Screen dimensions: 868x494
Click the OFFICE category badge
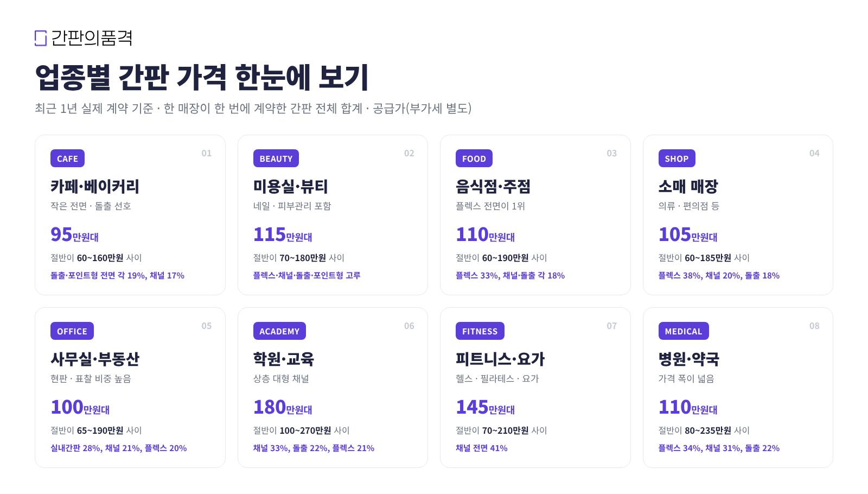pyautogui.click(x=72, y=331)
